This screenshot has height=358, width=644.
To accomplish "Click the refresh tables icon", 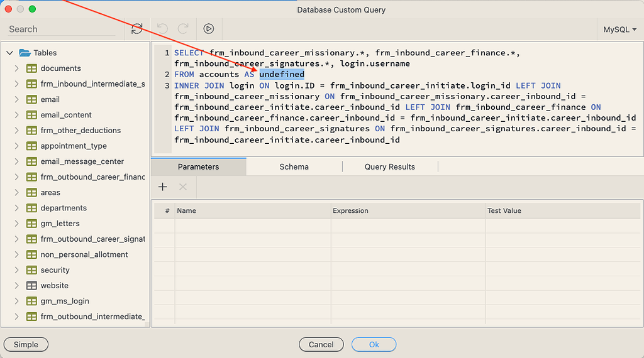I will (136, 29).
